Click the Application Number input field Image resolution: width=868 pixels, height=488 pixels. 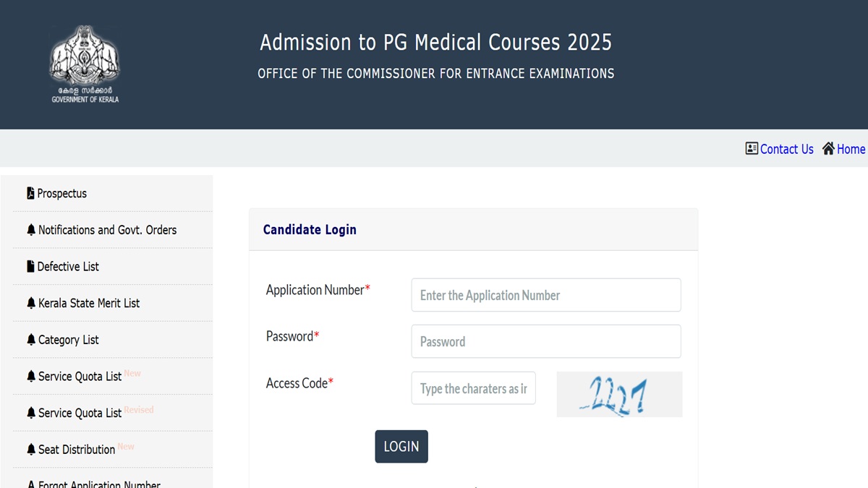coord(545,295)
